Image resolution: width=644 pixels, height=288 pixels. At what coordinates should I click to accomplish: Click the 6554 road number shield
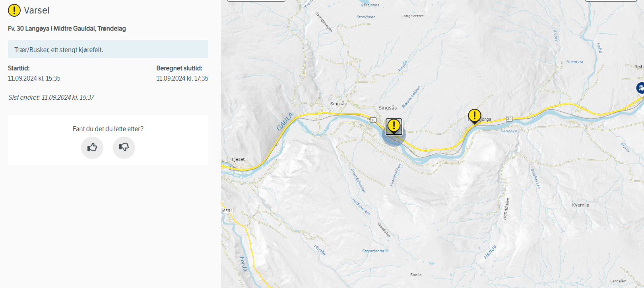(228, 211)
